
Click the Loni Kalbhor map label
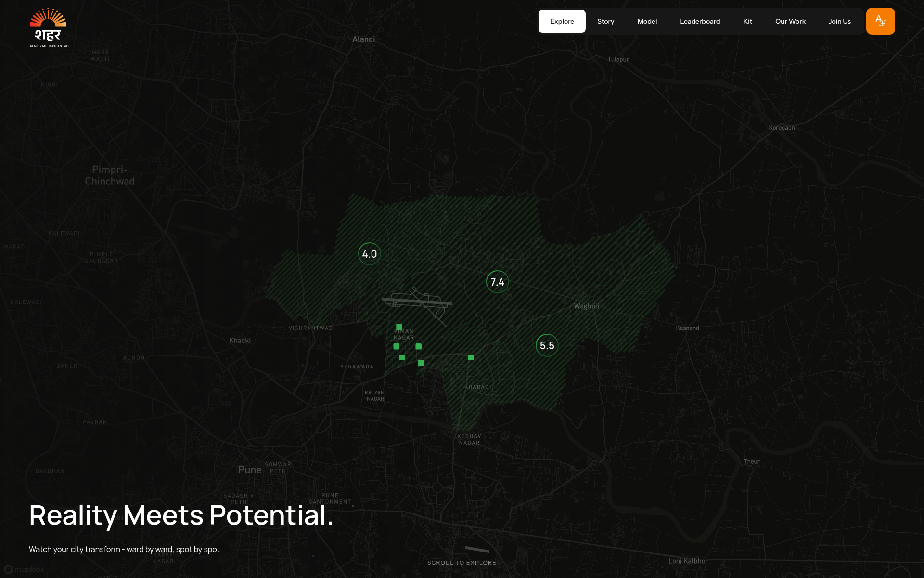click(x=688, y=561)
